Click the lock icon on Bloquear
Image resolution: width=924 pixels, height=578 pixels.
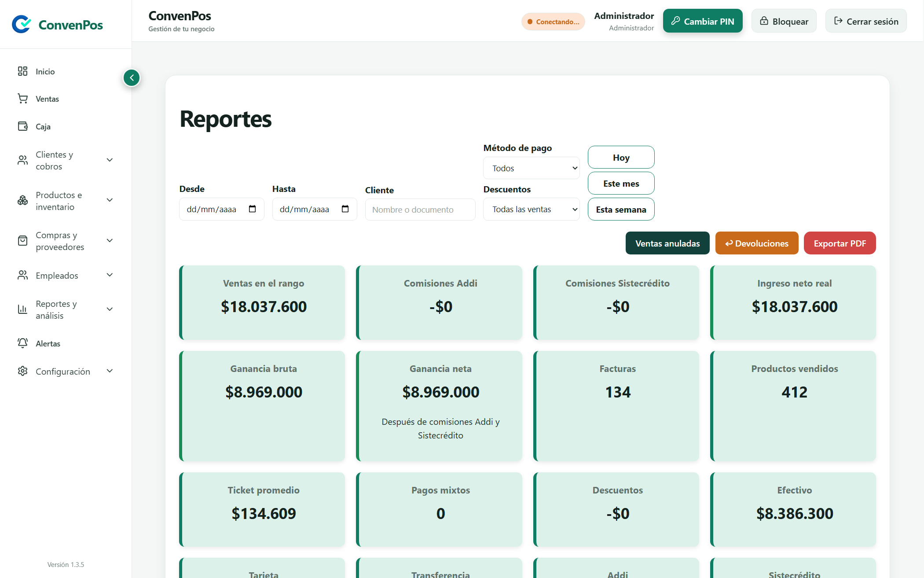tap(764, 21)
